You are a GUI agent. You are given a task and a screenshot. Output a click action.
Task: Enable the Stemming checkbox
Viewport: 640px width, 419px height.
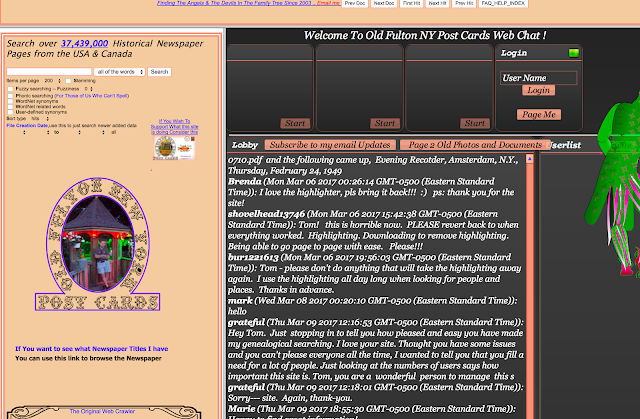(x=68, y=81)
